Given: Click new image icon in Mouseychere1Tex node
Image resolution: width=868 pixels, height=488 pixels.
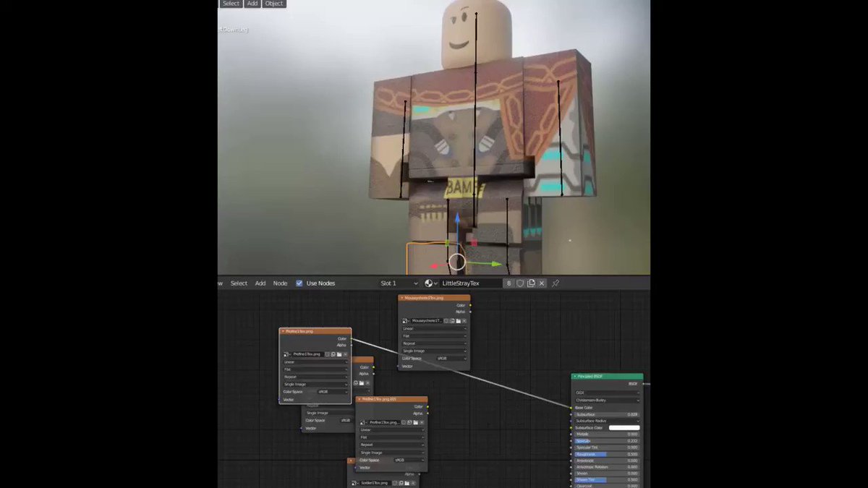Looking at the screenshot, I should point(452,321).
